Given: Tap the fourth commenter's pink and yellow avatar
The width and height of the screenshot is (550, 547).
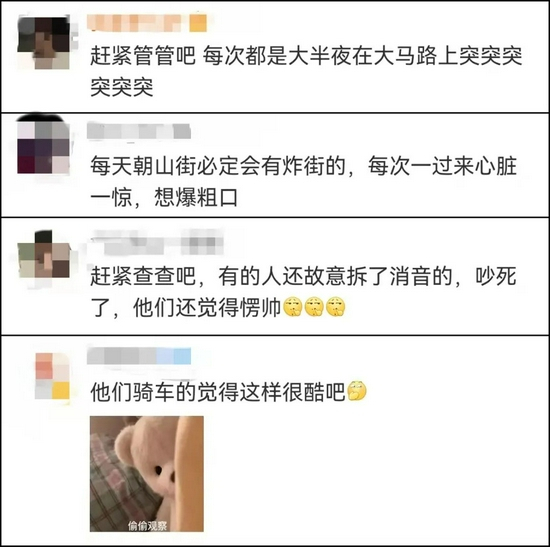Looking at the screenshot, I should pos(52,376).
